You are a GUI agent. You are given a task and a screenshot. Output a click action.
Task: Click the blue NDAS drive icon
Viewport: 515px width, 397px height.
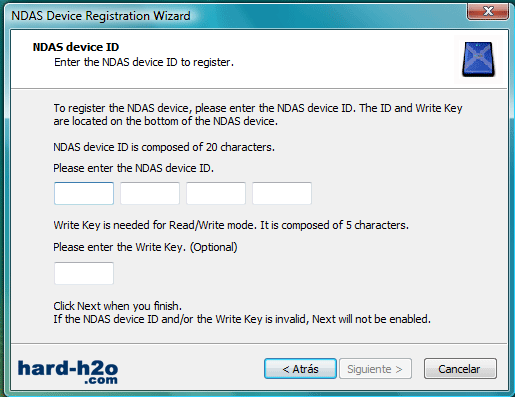[x=478, y=60]
